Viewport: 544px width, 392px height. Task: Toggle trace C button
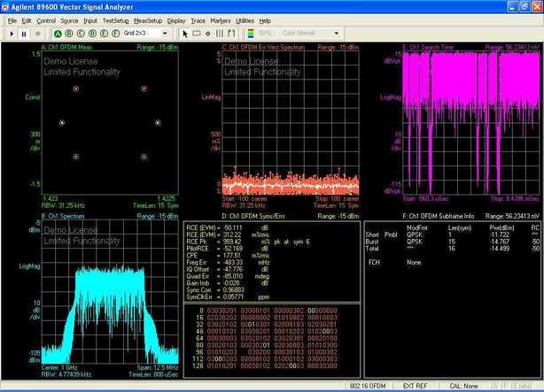click(81, 34)
